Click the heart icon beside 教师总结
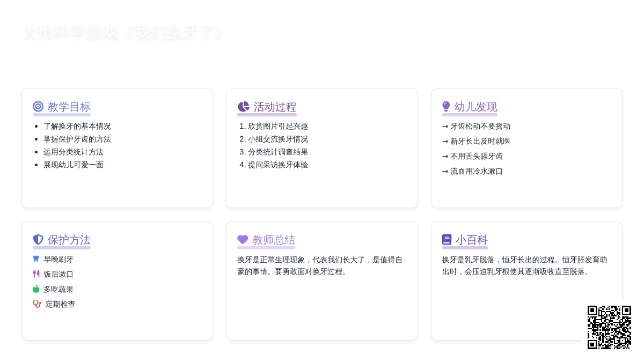The height and width of the screenshot is (362, 644). (x=243, y=240)
